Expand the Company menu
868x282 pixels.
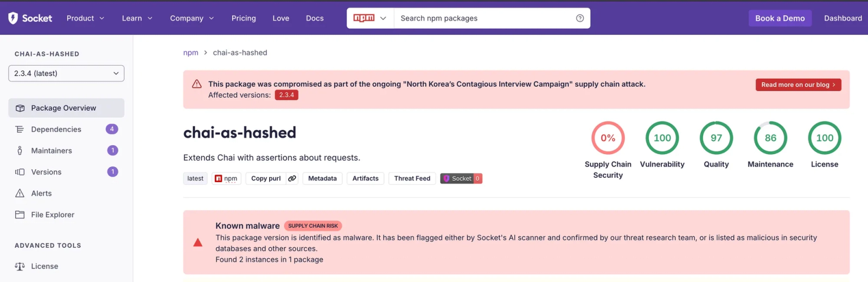(192, 18)
